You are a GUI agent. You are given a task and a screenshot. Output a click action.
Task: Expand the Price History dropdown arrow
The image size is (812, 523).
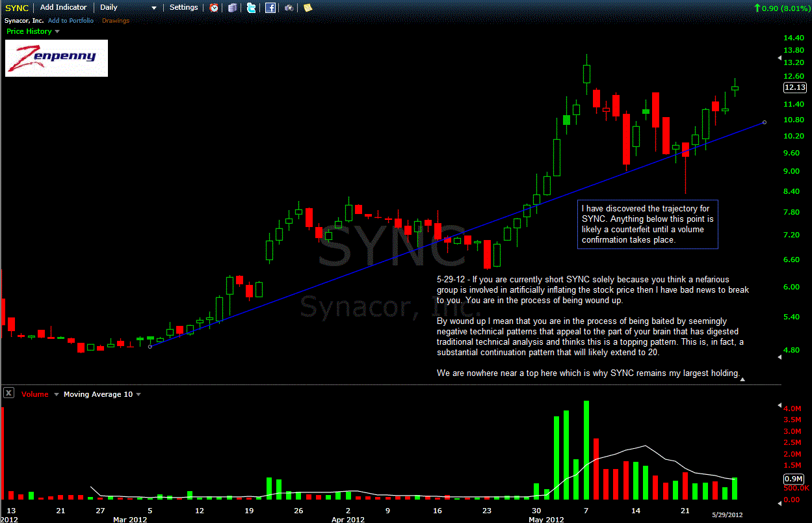(57, 31)
